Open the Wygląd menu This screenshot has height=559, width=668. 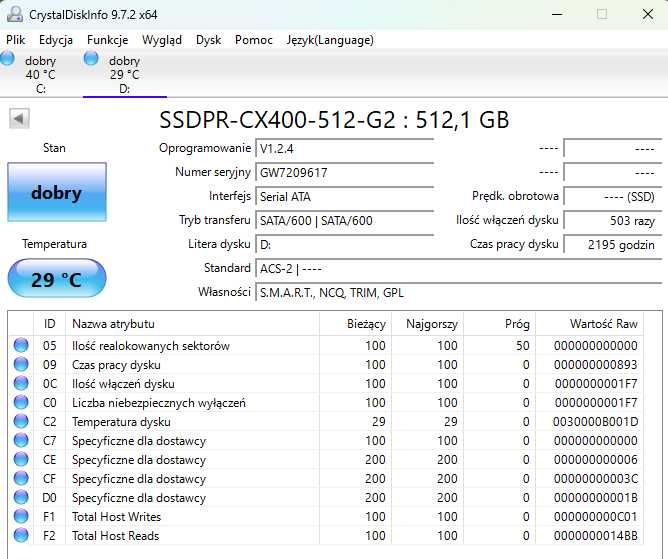(162, 40)
